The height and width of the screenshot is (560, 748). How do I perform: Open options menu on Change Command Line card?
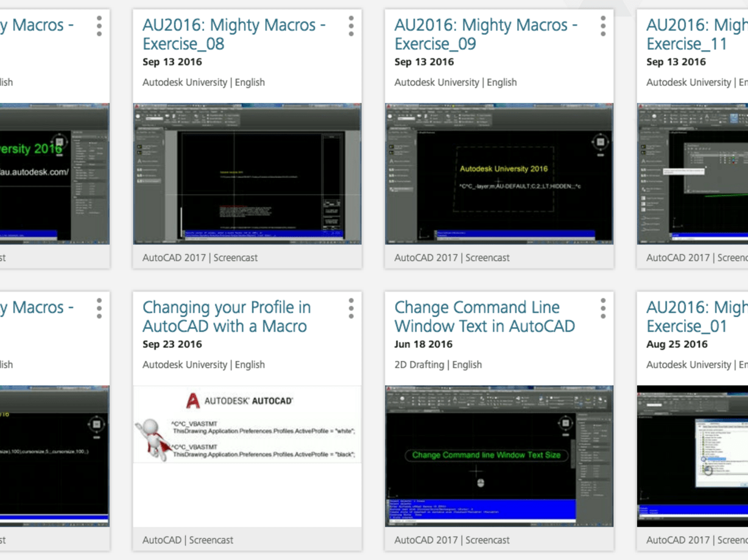coord(603,309)
